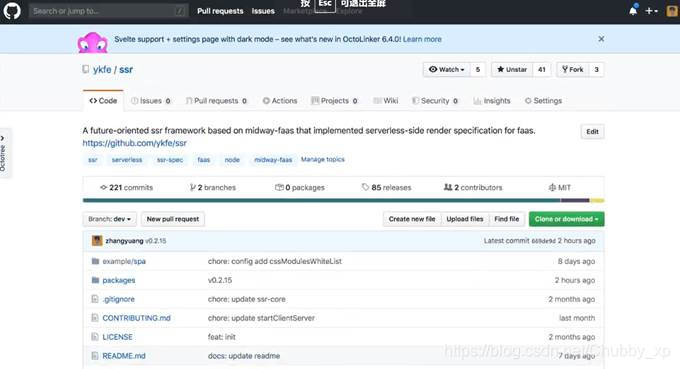Select the midway-faas topic tag
Viewport: 680px width, 369px height.
(273, 160)
